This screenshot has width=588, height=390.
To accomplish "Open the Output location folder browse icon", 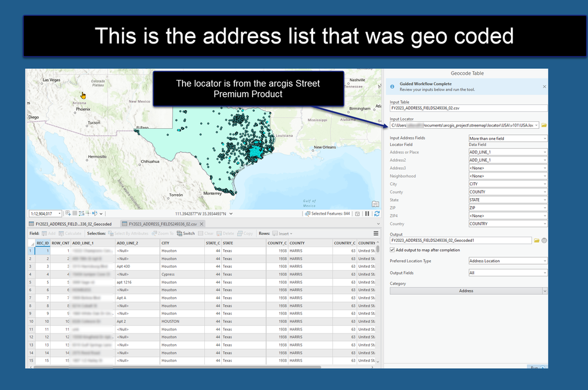I will 537,241.
